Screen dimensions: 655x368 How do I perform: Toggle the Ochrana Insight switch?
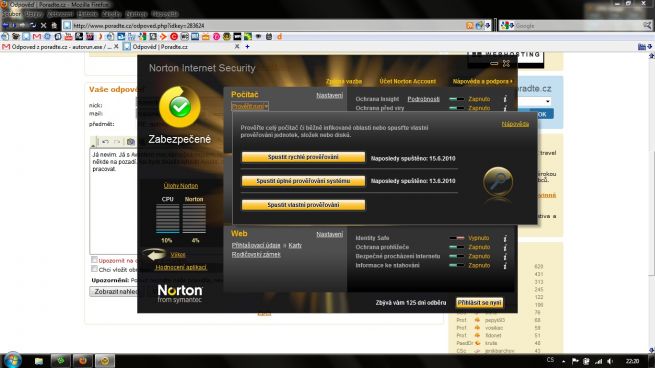[x=457, y=99]
